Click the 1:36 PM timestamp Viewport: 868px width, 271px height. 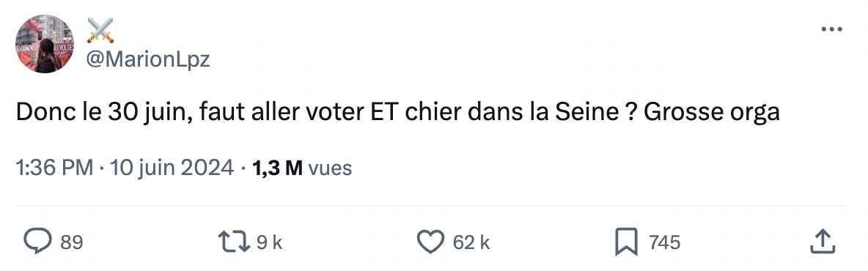click(x=55, y=168)
